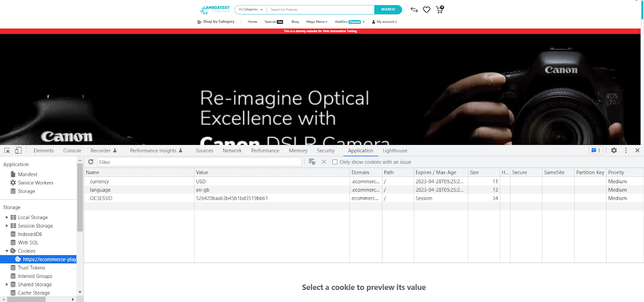This screenshot has width=644, height=302.
Task: Expand the Local Storage tree
Action: [7, 217]
